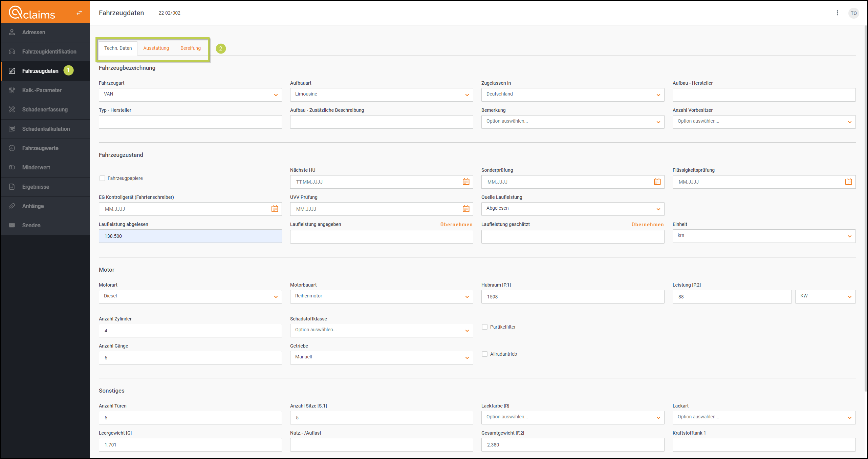Check the Allradantrieb option
This screenshot has height=459, width=868.
point(485,354)
